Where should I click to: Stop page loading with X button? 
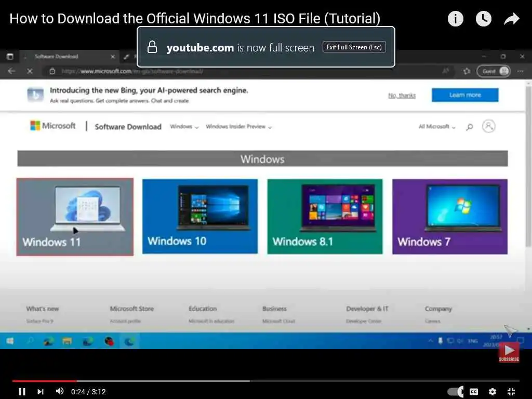coord(30,71)
